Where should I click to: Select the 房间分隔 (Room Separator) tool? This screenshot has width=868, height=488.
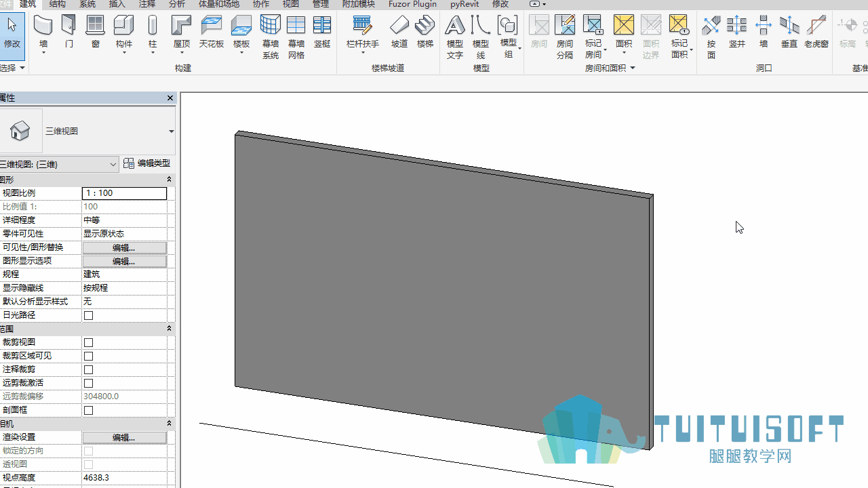pyautogui.click(x=565, y=37)
